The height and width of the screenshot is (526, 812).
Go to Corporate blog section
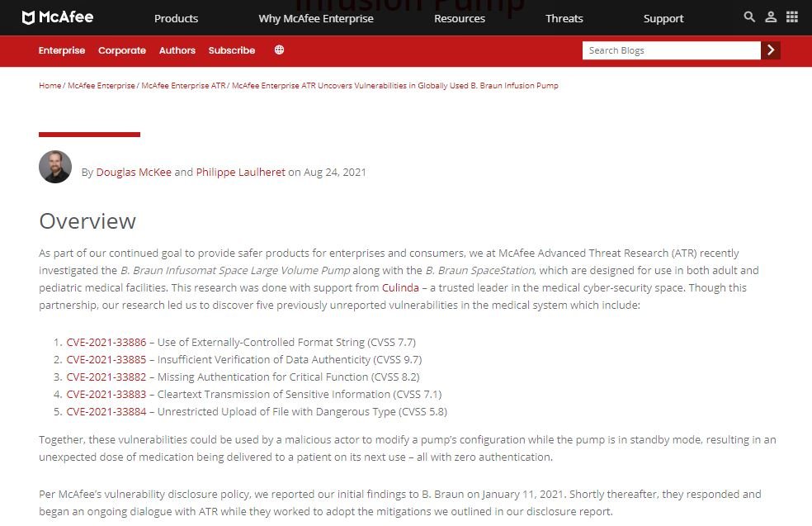[121, 50]
